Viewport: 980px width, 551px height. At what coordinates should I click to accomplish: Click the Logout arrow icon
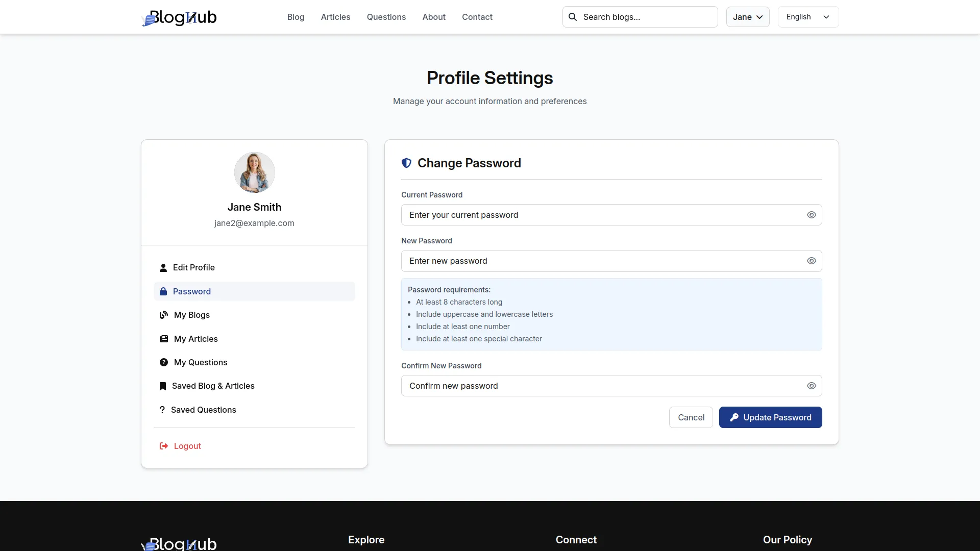(164, 446)
